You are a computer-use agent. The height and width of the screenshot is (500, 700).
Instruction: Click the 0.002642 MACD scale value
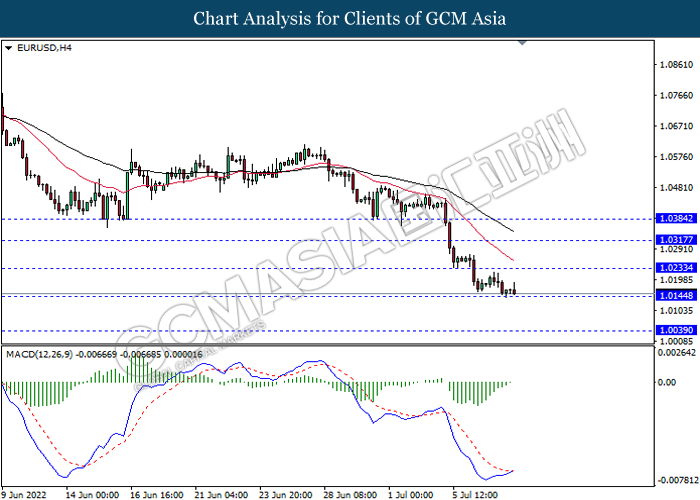(677, 353)
